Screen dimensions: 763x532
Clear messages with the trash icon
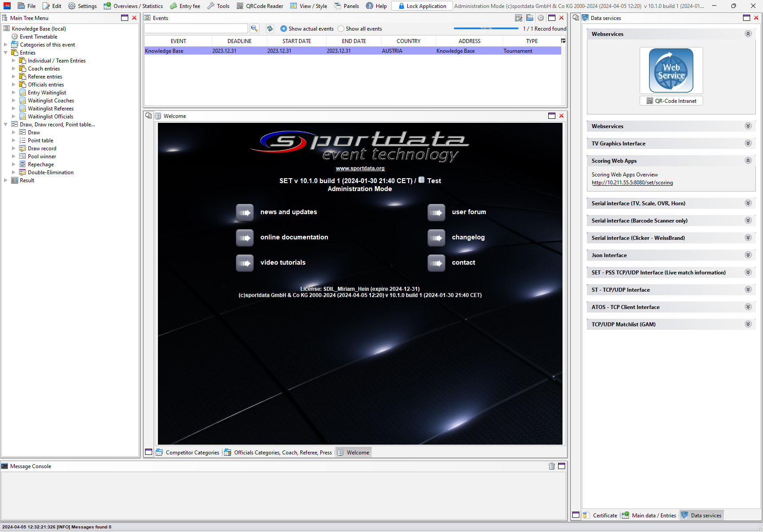[552, 466]
